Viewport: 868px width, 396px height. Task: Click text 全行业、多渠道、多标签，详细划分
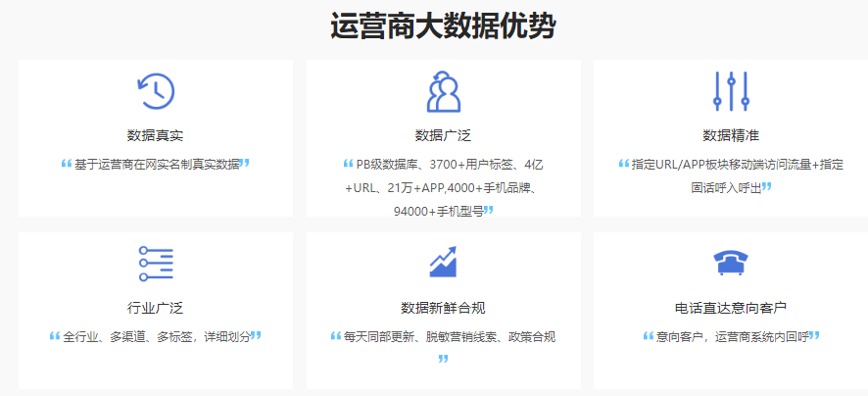157,337
